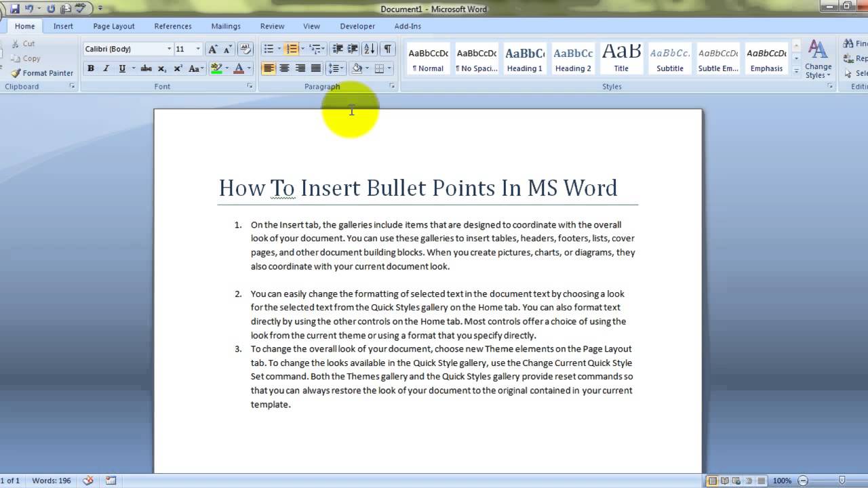Screen dimensions: 868x488
Task: Apply the No Spacing style
Action: (x=477, y=59)
